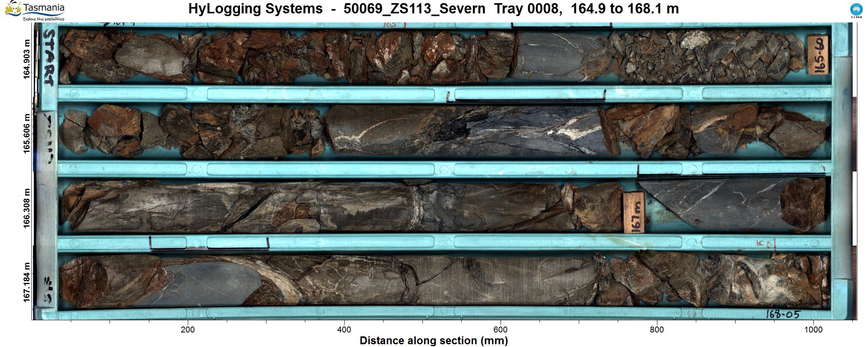Screen dimensions: 868x347
Task: Select the 166.308 m depth label
Action: pyautogui.click(x=27, y=208)
